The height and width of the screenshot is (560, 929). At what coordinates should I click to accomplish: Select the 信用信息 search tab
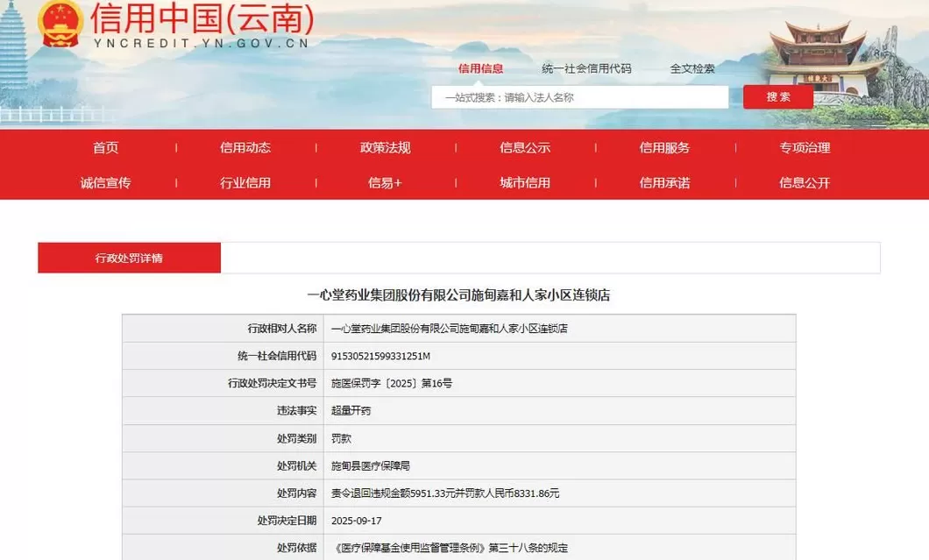(480, 68)
